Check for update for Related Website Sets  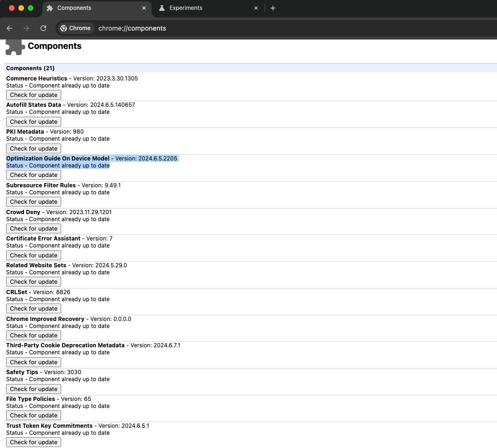pyautogui.click(x=33, y=282)
